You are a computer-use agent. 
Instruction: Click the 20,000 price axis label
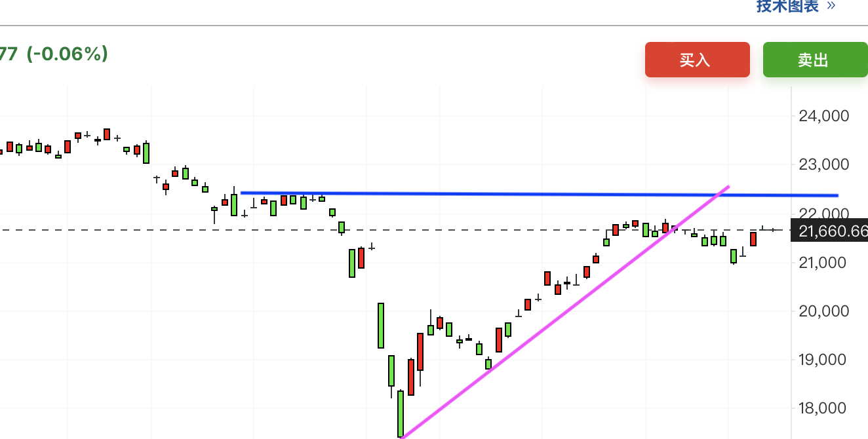click(x=823, y=311)
